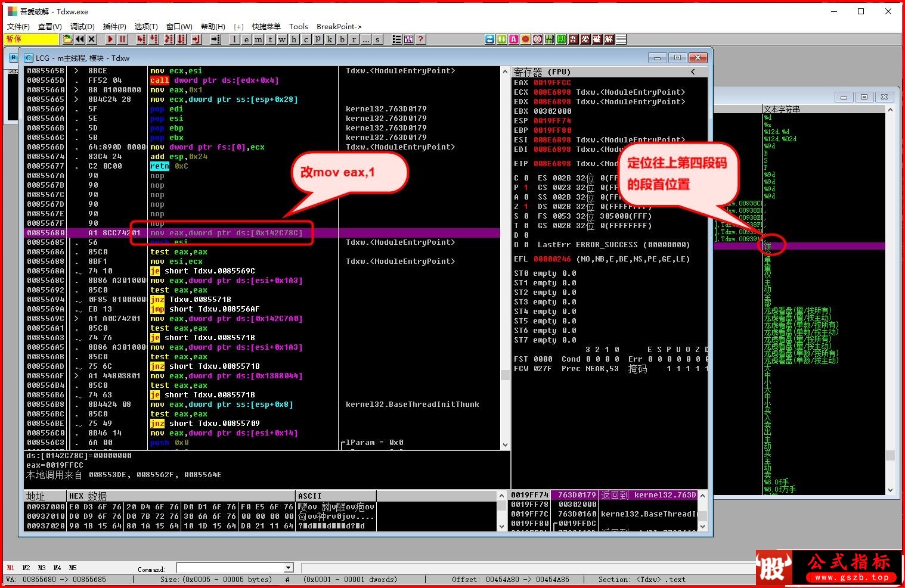The height and width of the screenshot is (588, 905).
Task: Click the Trace Into toolbar icon
Action: click(169, 39)
